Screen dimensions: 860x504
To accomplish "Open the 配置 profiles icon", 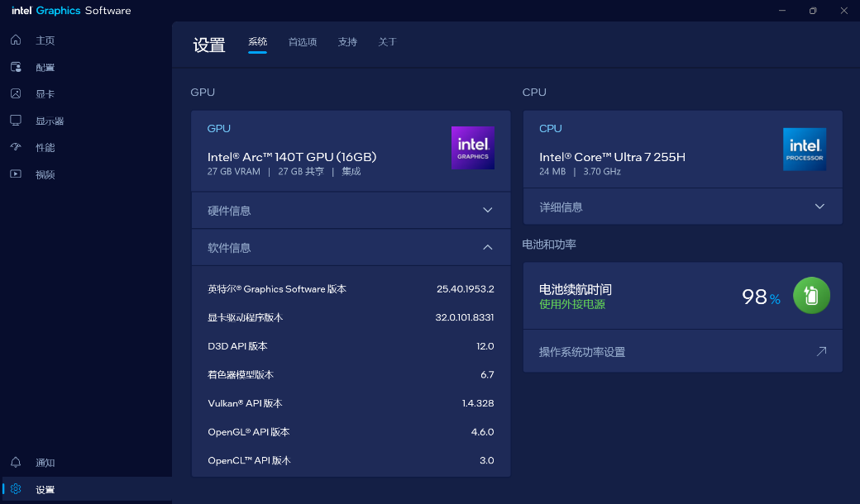I will tap(16, 67).
